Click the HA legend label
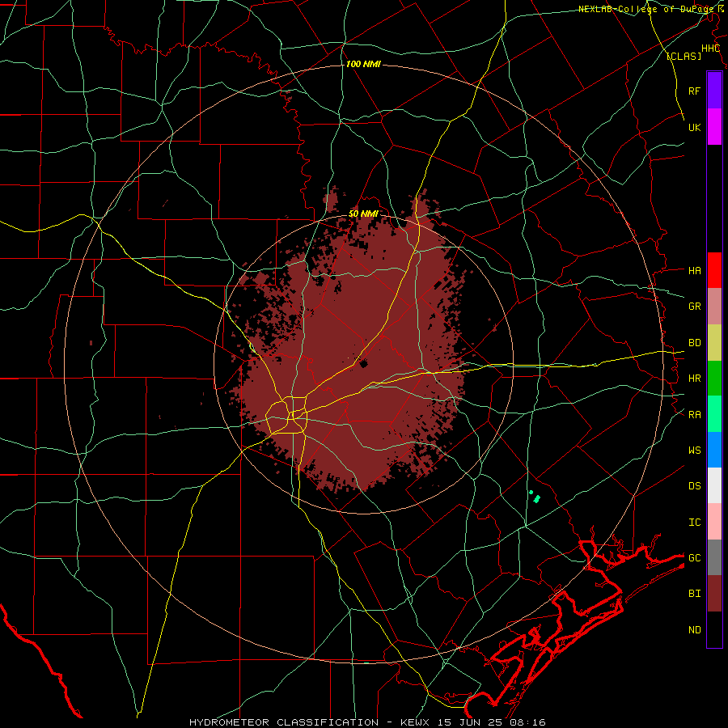 pyautogui.click(x=694, y=270)
